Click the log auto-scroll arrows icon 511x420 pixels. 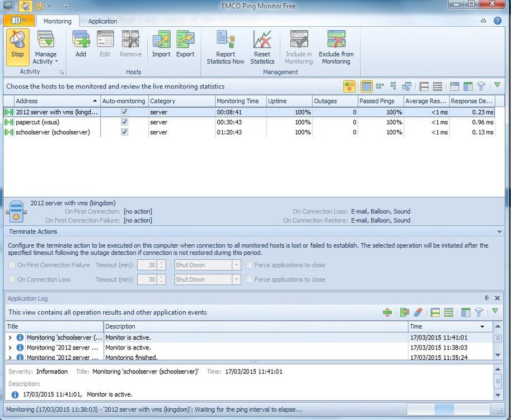387,312
